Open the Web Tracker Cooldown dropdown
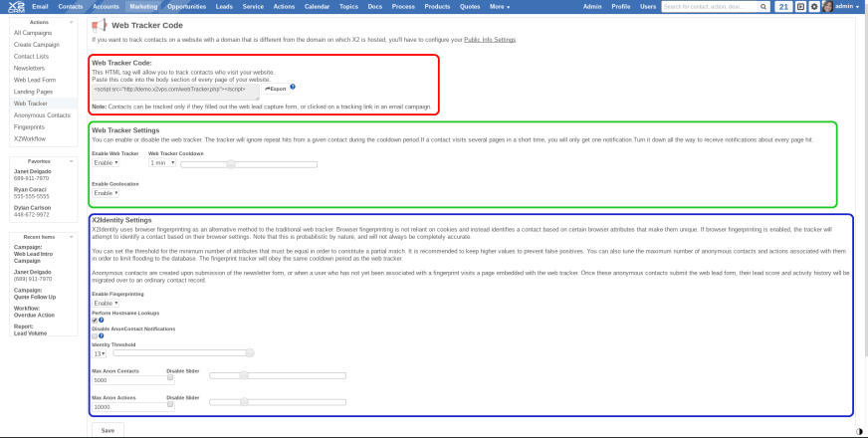868x438 pixels. [162, 163]
